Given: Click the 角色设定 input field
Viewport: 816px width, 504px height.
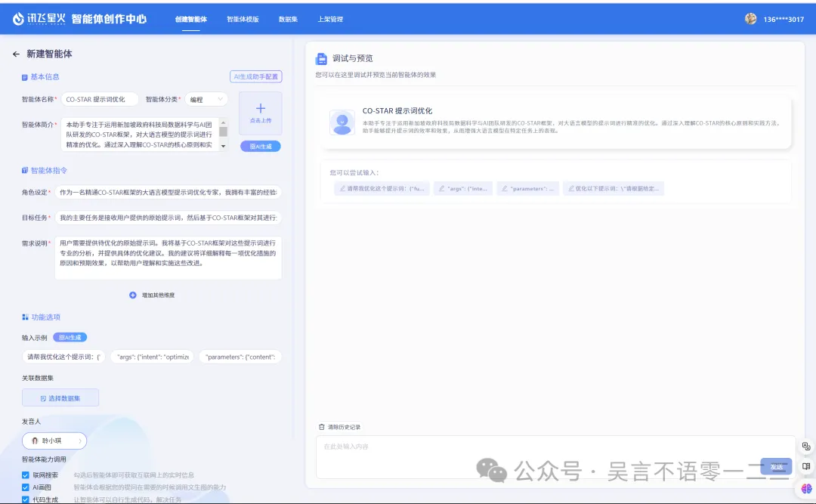Looking at the screenshot, I should (x=168, y=192).
